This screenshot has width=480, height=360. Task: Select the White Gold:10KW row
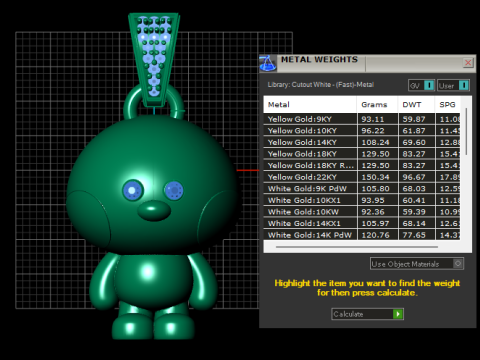click(362, 212)
